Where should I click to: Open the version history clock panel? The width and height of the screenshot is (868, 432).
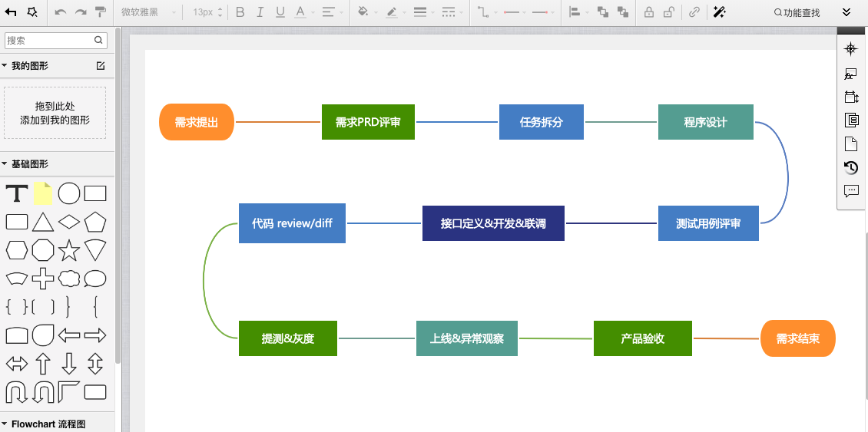pos(851,167)
